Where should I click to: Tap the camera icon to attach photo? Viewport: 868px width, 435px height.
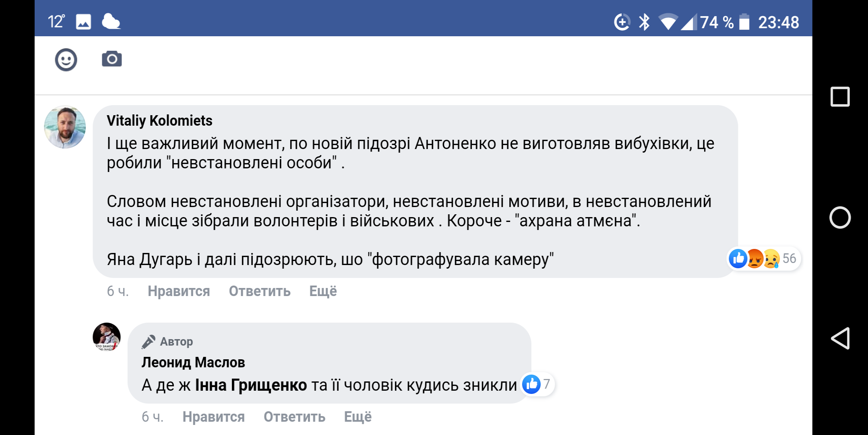click(x=112, y=59)
